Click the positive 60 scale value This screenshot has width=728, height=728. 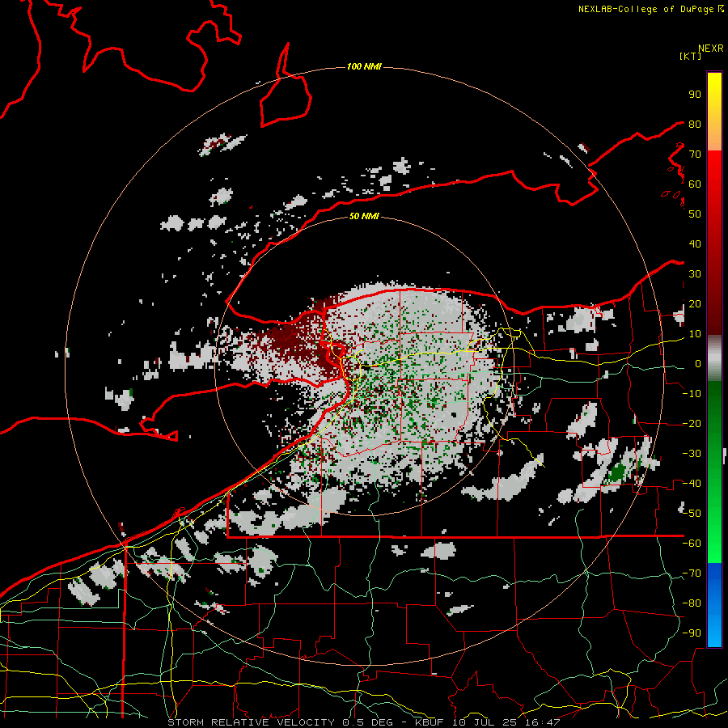click(695, 184)
